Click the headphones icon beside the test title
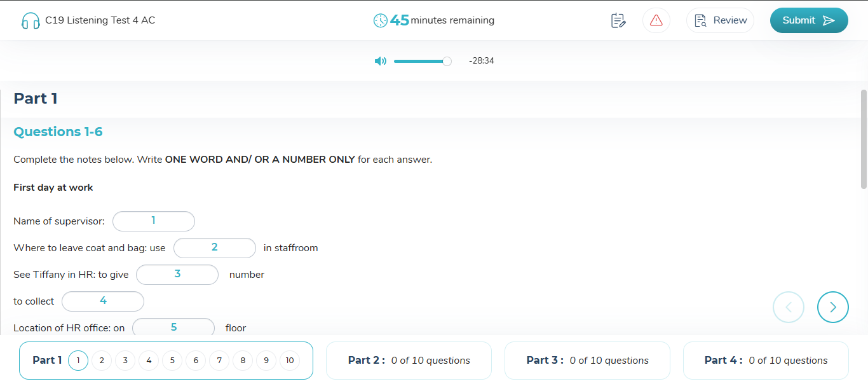The height and width of the screenshot is (386, 868). (x=30, y=21)
